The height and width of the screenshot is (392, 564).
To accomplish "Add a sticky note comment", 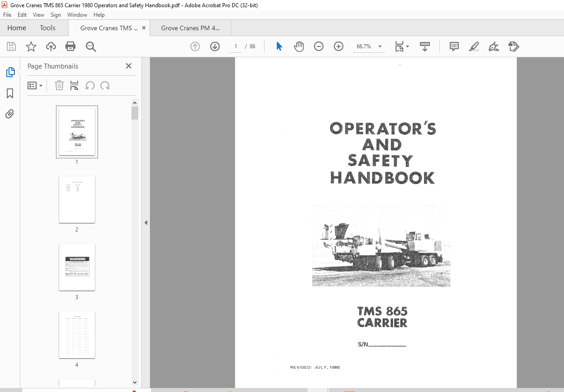I will click(x=454, y=46).
